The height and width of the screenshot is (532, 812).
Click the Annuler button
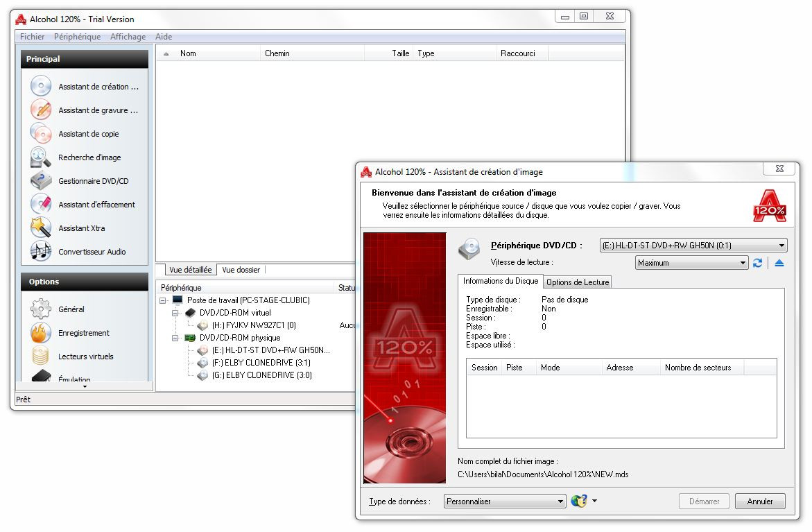[x=759, y=501]
